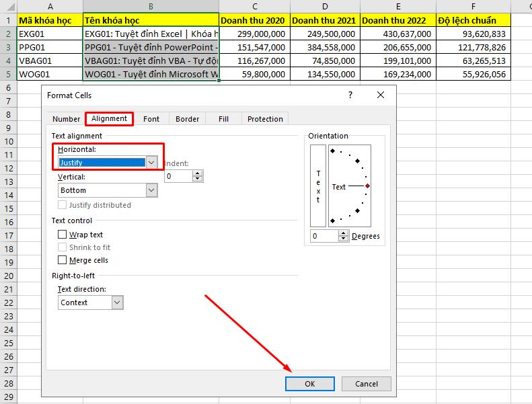The width and height of the screenshot is (532, 404).
Task: Expand the Vertical alignment dropdown
Action: pos(152,190)
